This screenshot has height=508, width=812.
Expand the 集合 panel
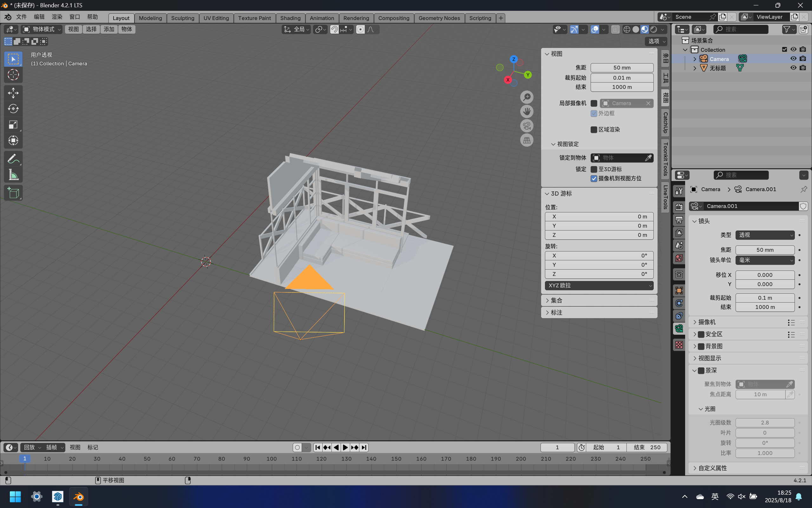[599, 300]
